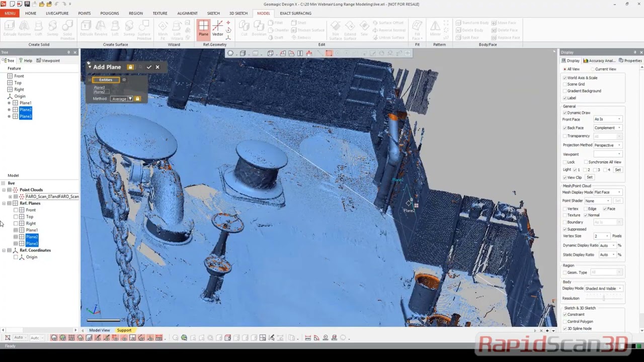Click the Extrude tool under Create Solid
Screen dimensions: 644x362
(x=10, y=29)
